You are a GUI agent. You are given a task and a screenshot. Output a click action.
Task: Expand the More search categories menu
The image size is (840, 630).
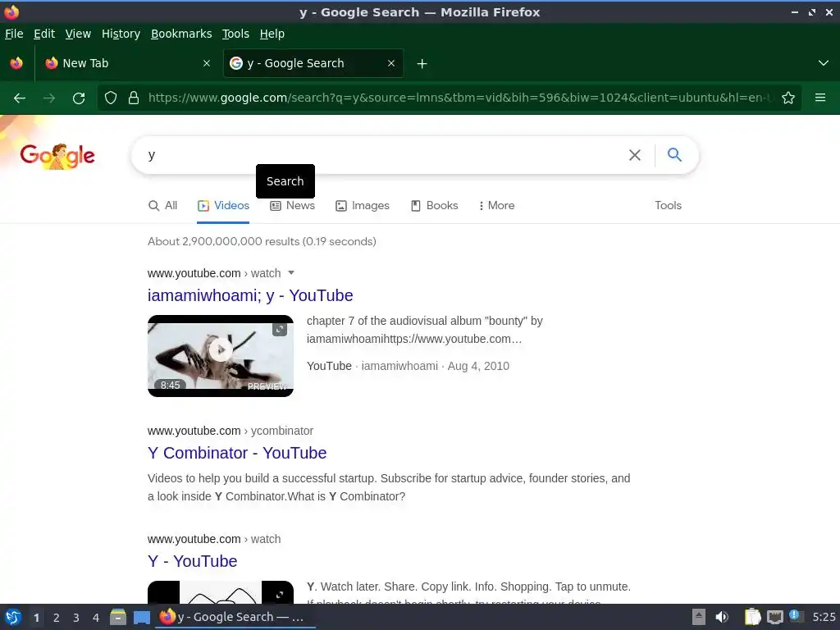click(496, 206)
